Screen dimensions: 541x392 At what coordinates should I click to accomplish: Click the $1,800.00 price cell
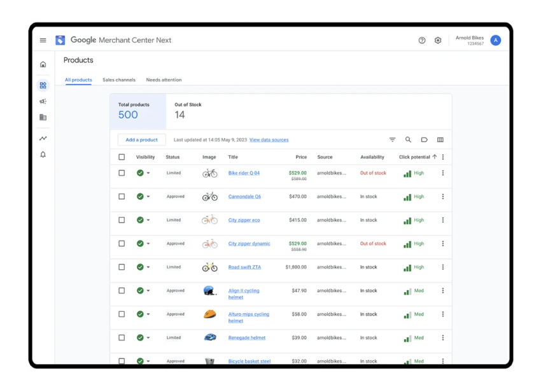click(x=296, y=267)
